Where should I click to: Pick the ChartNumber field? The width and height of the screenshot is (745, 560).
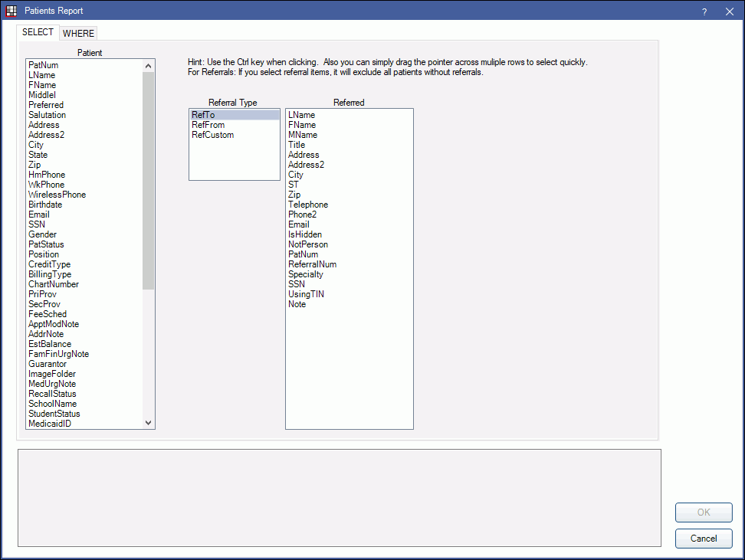click(x=84, y=284)
